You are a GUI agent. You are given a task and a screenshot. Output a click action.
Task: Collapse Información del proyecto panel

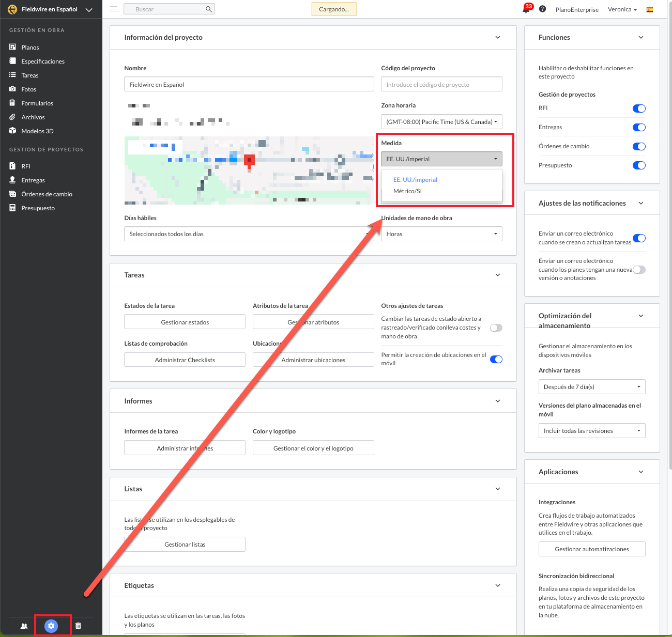coord(498,37)
